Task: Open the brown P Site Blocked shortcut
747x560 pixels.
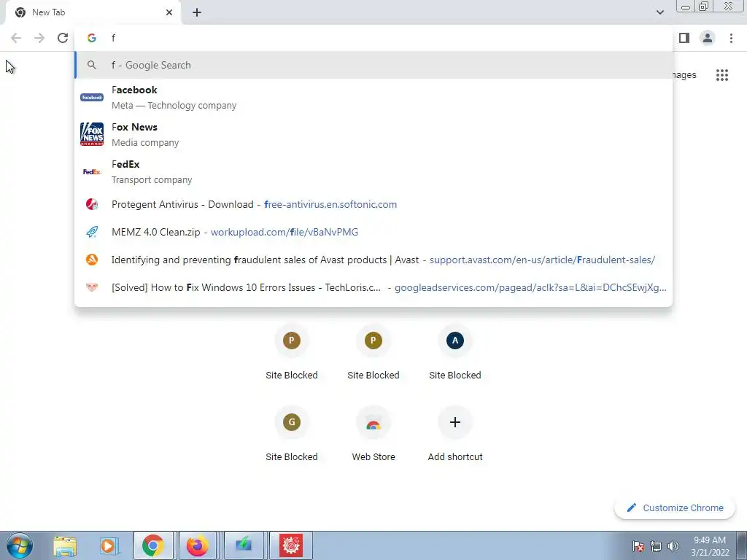Action: tap(292, 352)
